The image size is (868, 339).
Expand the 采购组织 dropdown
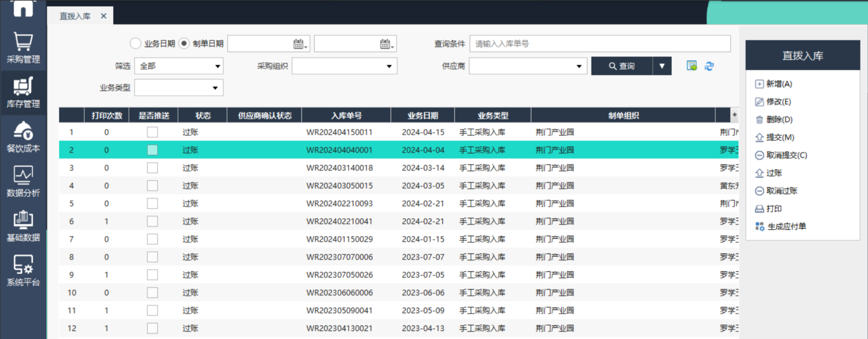tap(389, 66)
